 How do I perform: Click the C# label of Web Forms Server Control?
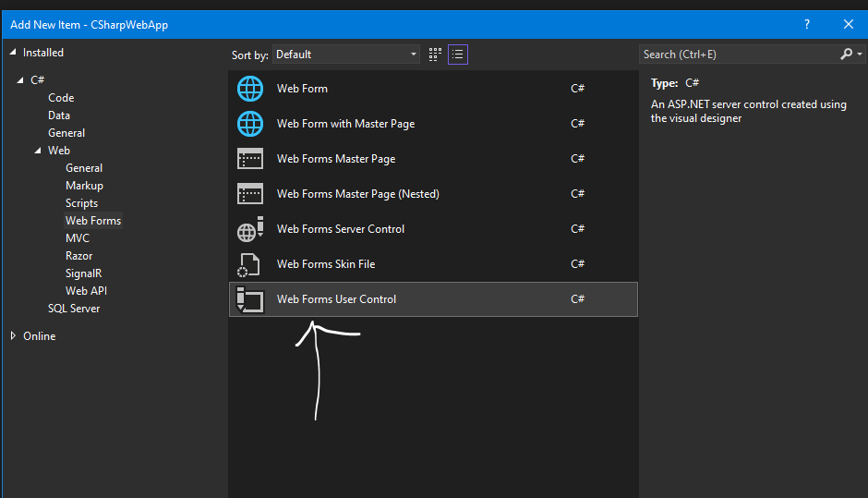point(577,229)
